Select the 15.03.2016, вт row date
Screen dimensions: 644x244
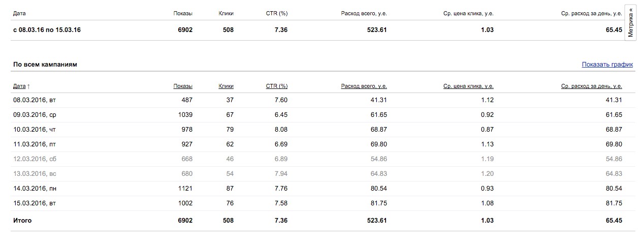[x=35, y=203]
